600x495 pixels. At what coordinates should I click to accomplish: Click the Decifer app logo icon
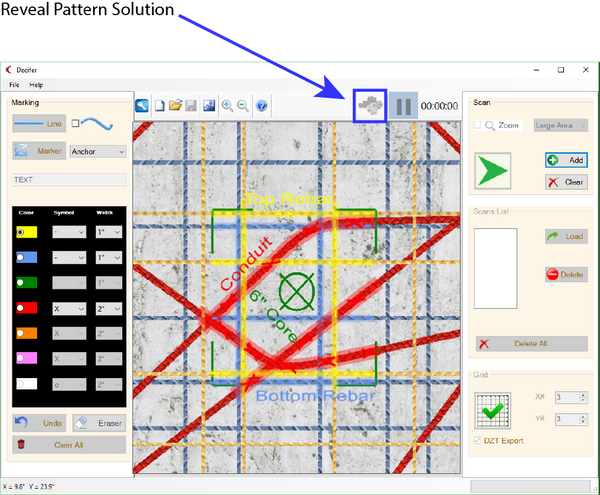[8, 70]
